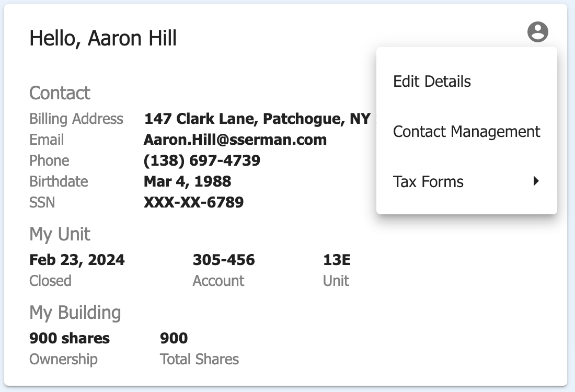Select Contact Management menu entry

click(x=466, y=131)
